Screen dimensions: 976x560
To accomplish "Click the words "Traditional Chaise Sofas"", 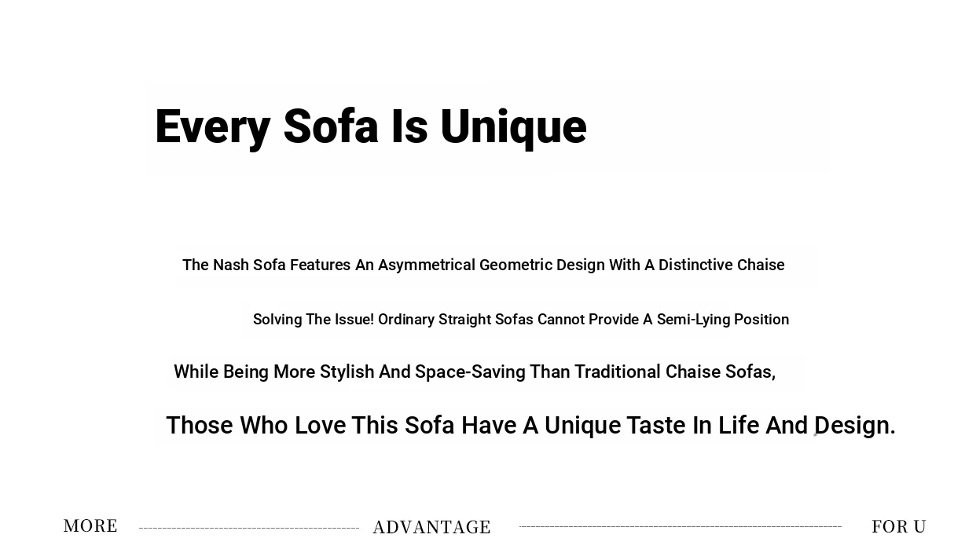I will coord(673,372).
